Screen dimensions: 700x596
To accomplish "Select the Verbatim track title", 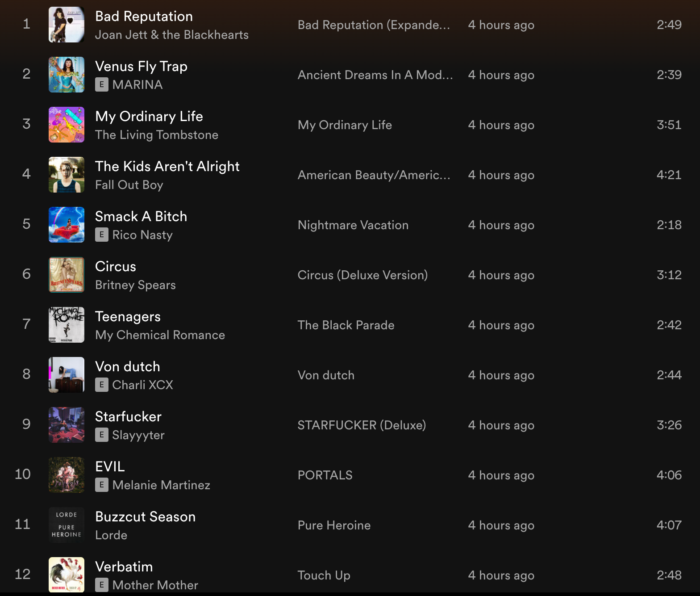I will pyautogui.click(x=124, y=567).
